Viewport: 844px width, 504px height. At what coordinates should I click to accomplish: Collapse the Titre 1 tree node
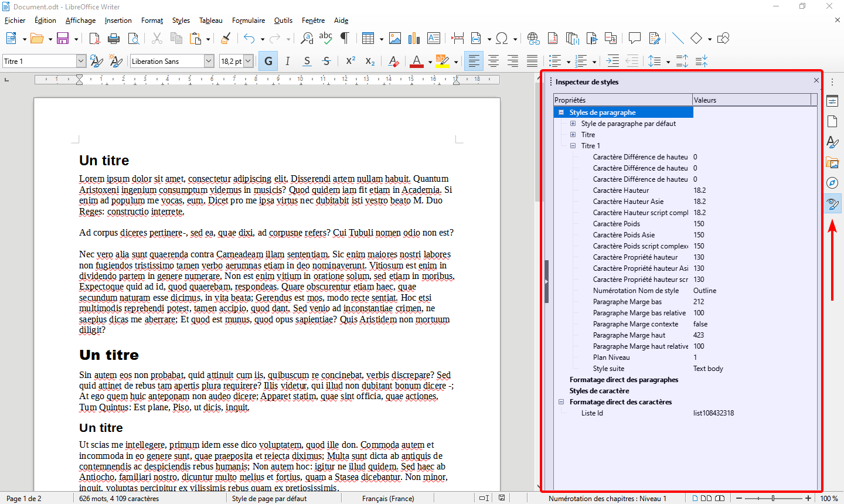click(x=573, y=146)
